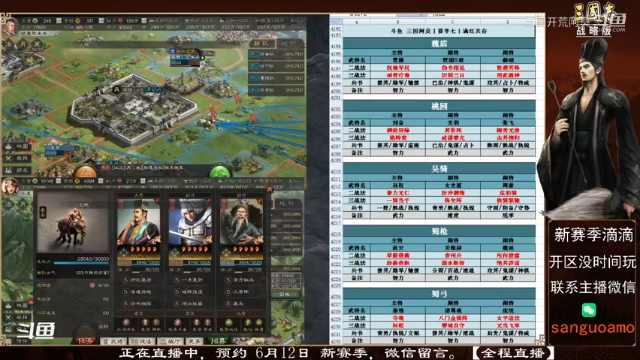640x360 pixels.
Task: Close the troop details panel with red X
Action: pos(269,189)
